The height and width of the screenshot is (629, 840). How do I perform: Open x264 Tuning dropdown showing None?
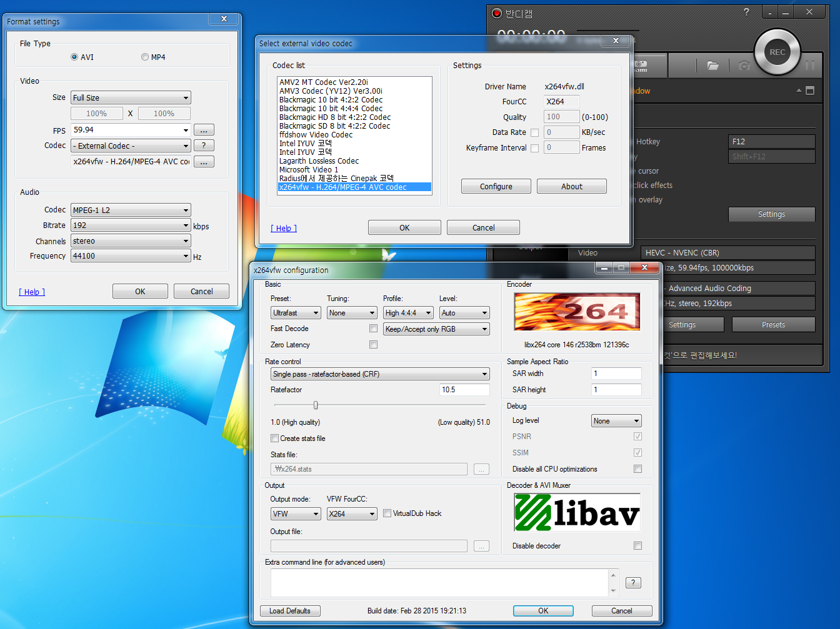pyautogui.click(x=352, y=313)
